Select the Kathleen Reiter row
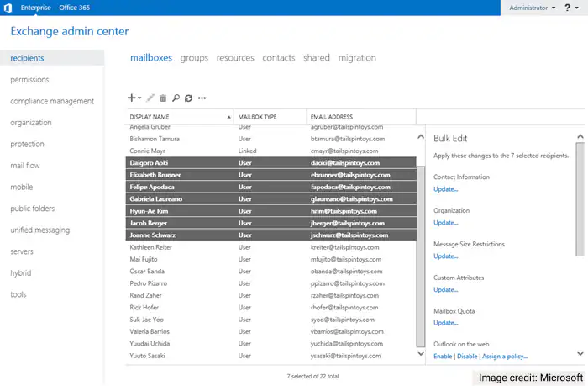588x386 pixels. point(271,247)
